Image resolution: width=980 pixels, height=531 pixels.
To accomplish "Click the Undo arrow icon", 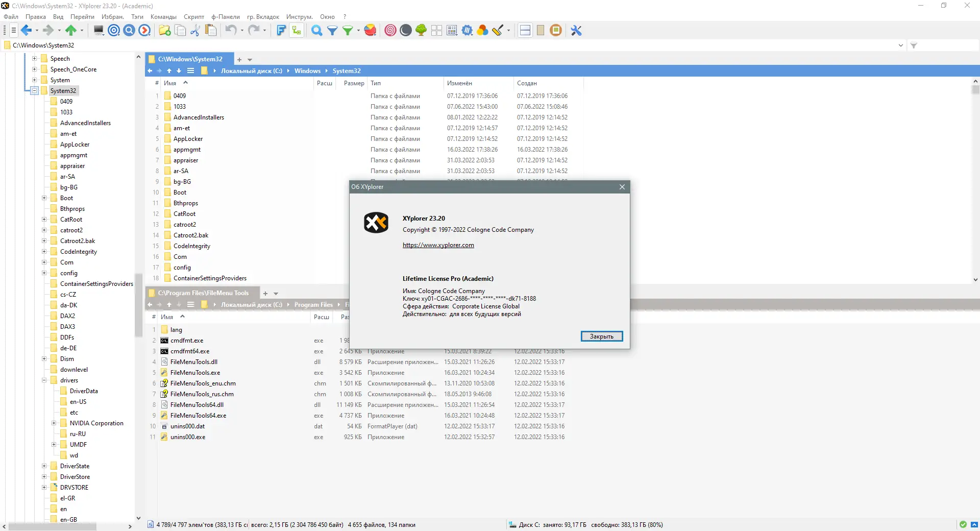I will [x=231, y=31].
